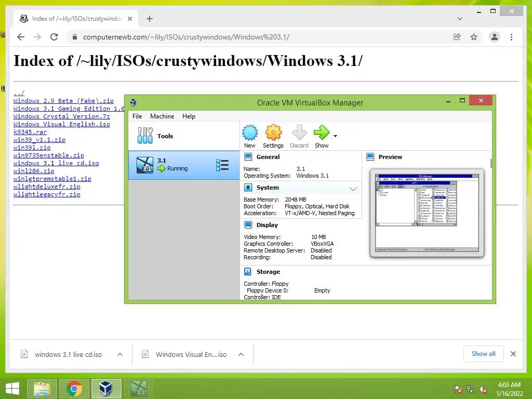The width and height of the screenshot is (532, 399).
Task: Download Windows Visual English.iso link
Action: point(62,124)
